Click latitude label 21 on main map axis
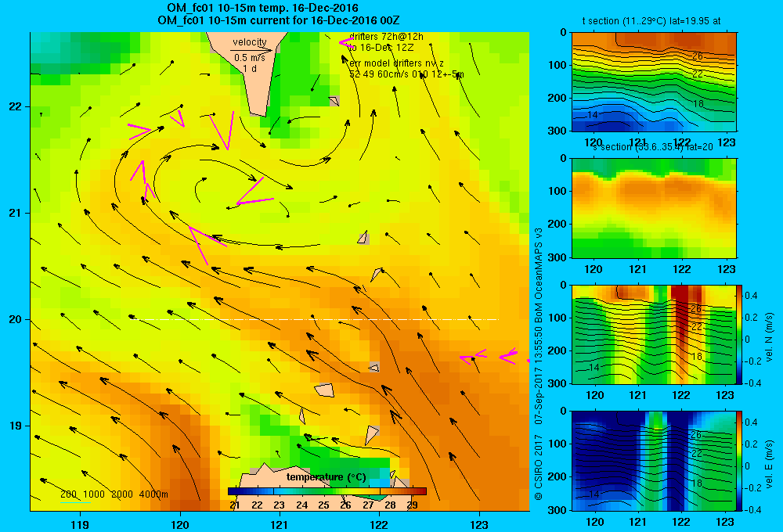This screenshot has height=532, width=783. (15, 213)
